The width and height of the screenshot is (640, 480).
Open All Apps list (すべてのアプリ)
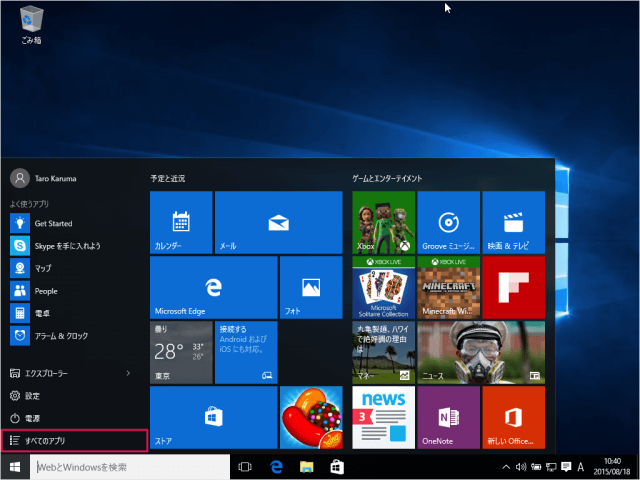pyautogui.click(x=76, y=439)
